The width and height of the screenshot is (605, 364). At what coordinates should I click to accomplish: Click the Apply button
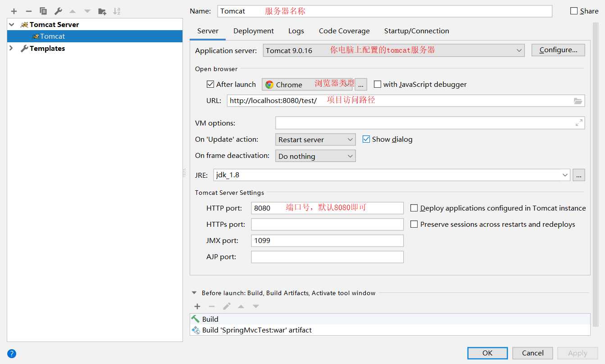[x=578, y=353]
